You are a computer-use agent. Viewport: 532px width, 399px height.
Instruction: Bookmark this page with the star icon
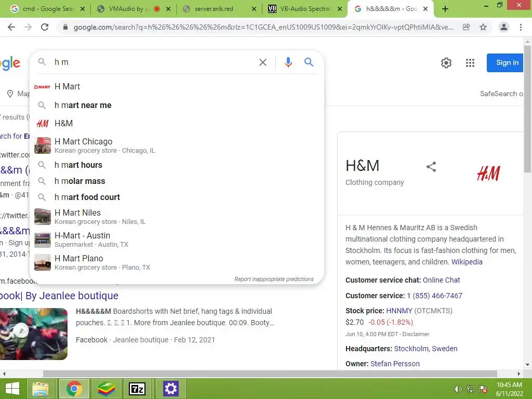pyautogui.click(x=483, y=27)
